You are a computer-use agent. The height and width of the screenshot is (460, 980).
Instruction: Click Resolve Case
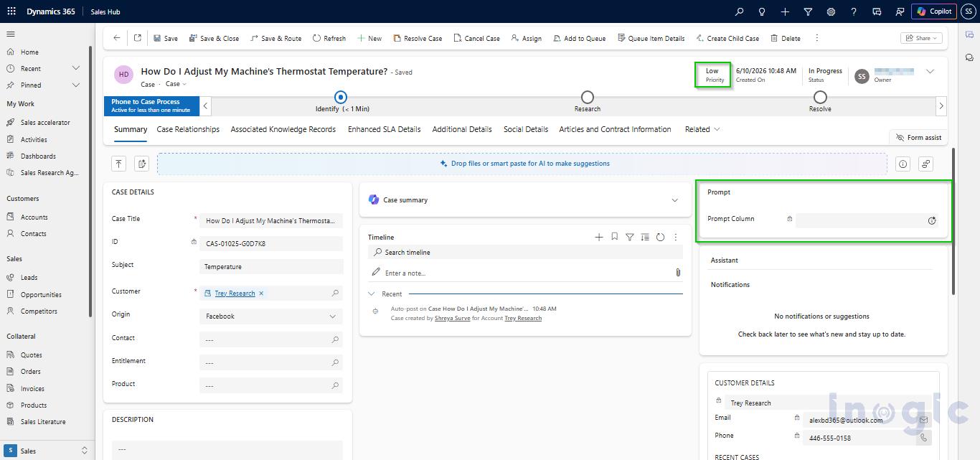[x=418, y=38]
